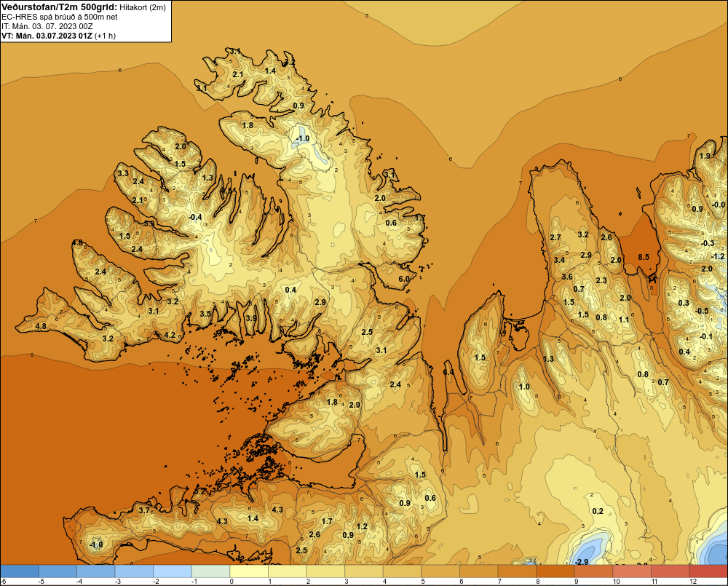Screen dimensions: 728x586
Task: Click the 2.3 temperature label
Action: (x=601, y=280)
